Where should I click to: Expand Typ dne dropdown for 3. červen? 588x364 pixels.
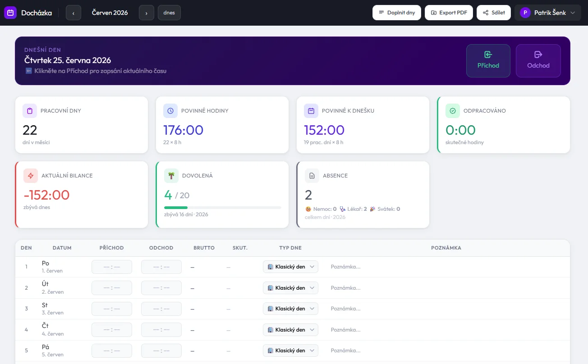[290, 309]
